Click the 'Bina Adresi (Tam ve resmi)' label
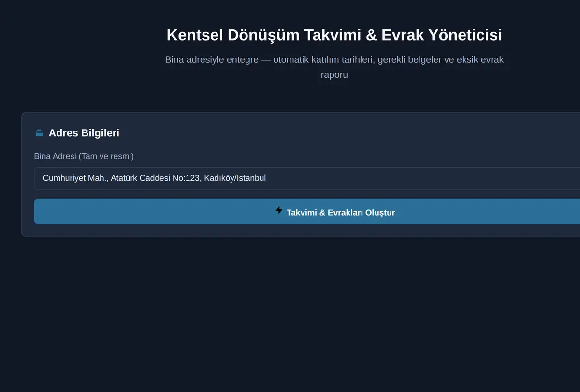This screenshot has height=392, width=580. point(84,156)
